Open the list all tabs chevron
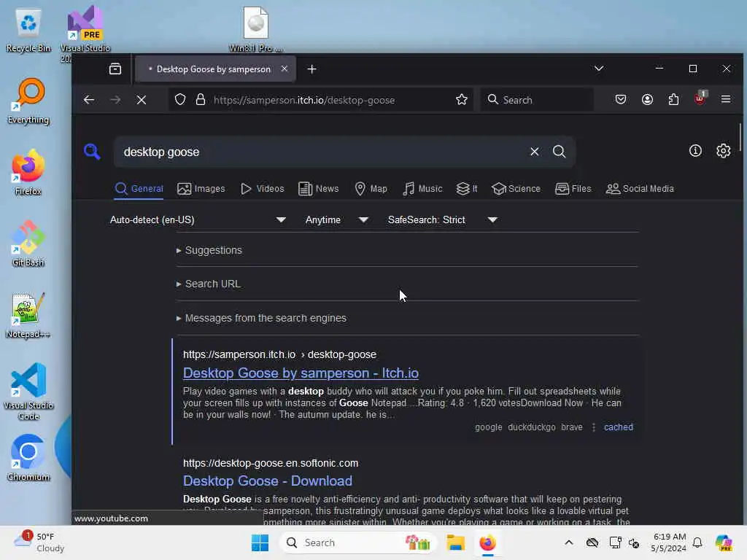This screenshot has height=560, width=747. [x=599, y=69]
